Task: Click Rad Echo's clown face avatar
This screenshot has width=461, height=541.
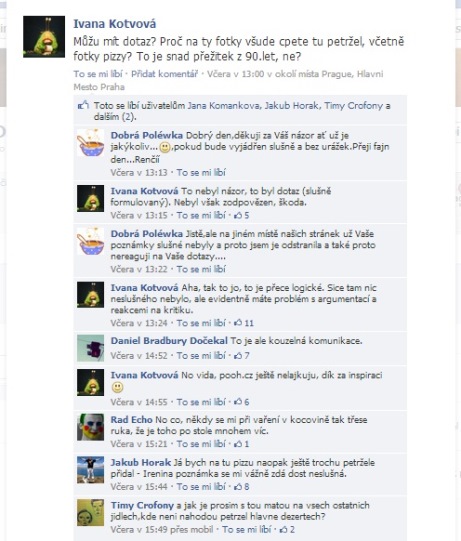Action: 90,427
